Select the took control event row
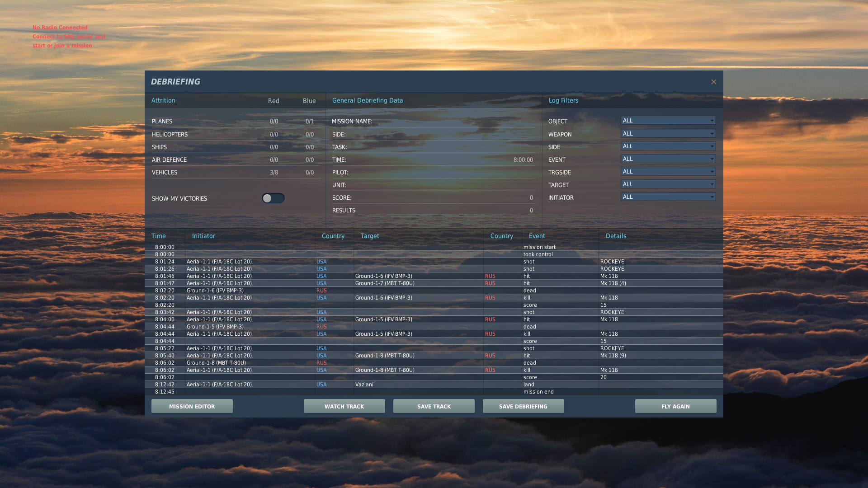Image resolution: width=868 pixels, height=488 pixels. 434,254
